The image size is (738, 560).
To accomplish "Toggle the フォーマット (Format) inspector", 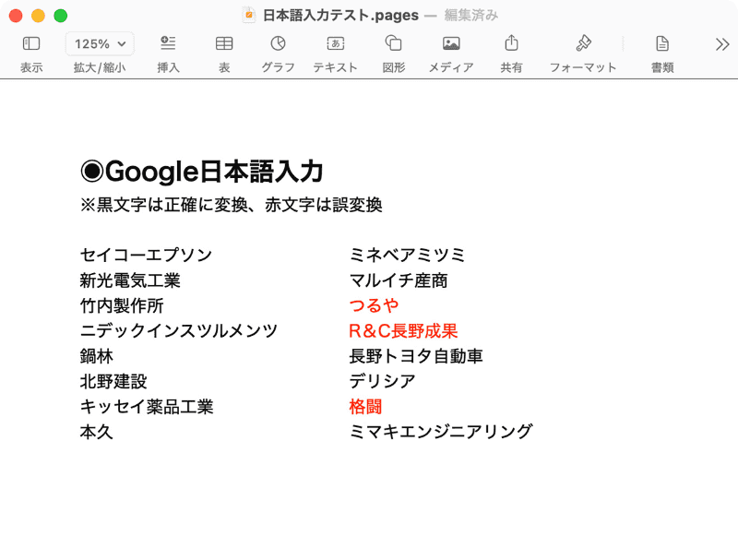I will click(583, 43).
